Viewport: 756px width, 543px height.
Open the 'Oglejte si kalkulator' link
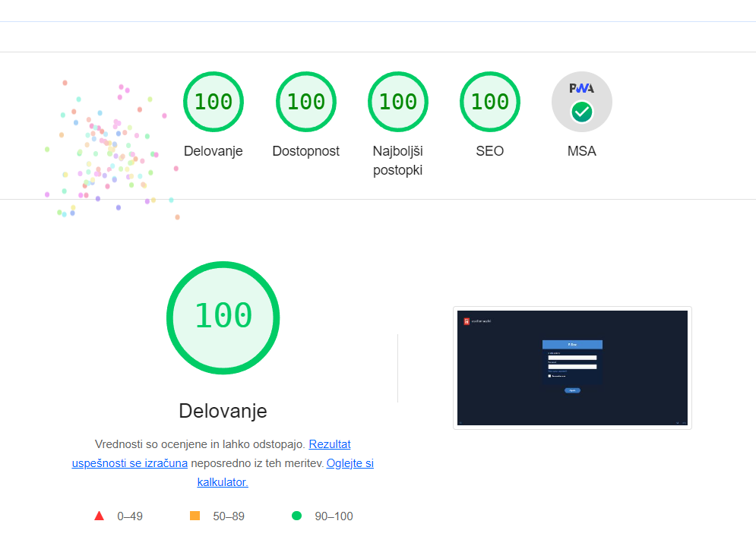(x=350, y=463)
